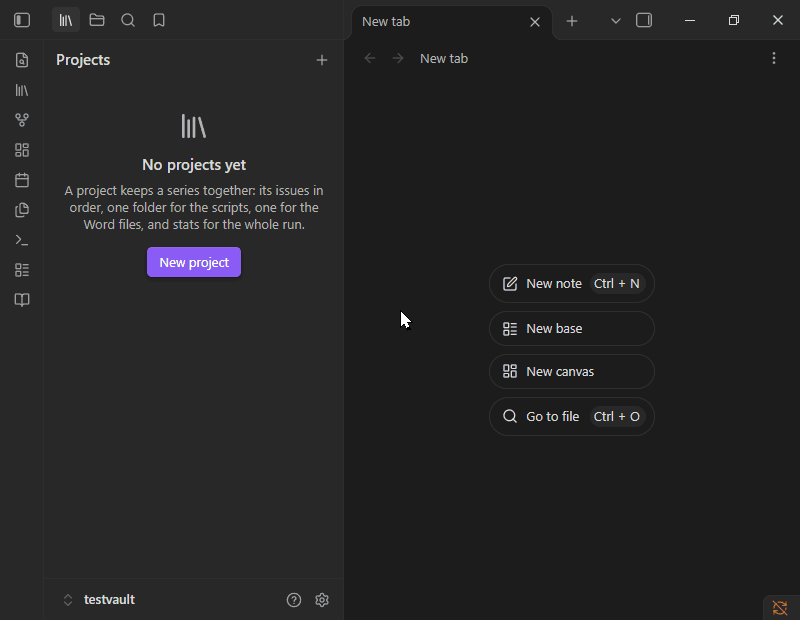Create new canvas from ribbon icon
This screenshot has width=800, height=620.
pos(22,150)
